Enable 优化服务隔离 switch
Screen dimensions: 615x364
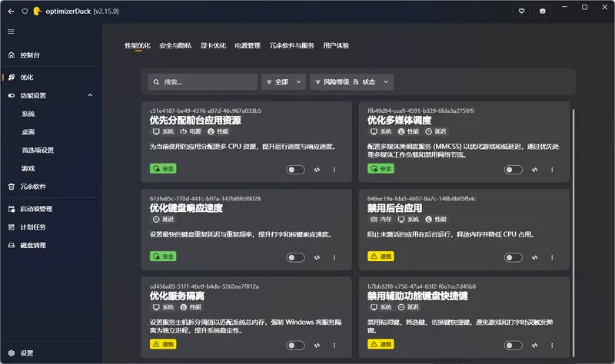click(296, 346)
